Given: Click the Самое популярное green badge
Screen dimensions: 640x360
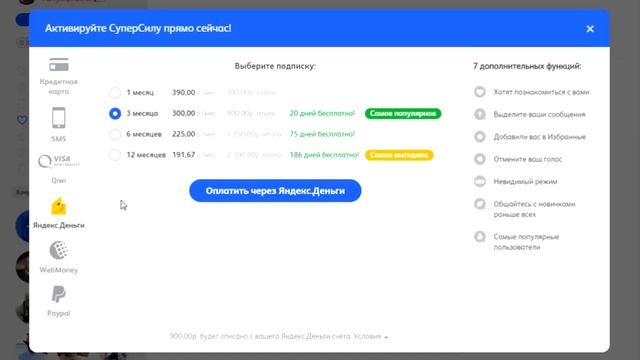Looking at the screenshot, I should click(403, 113).
